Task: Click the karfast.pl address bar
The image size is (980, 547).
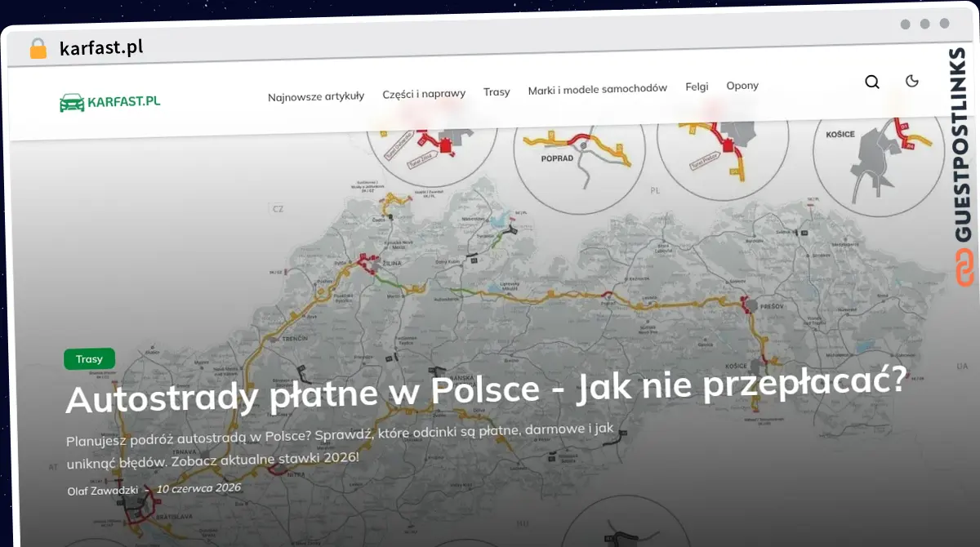Action: point(101,47)
